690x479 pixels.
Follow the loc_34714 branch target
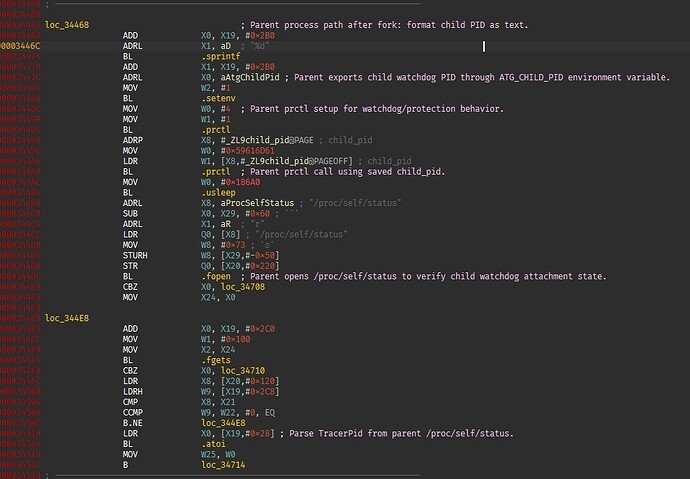pyautogui.click(x=223, y=465)
